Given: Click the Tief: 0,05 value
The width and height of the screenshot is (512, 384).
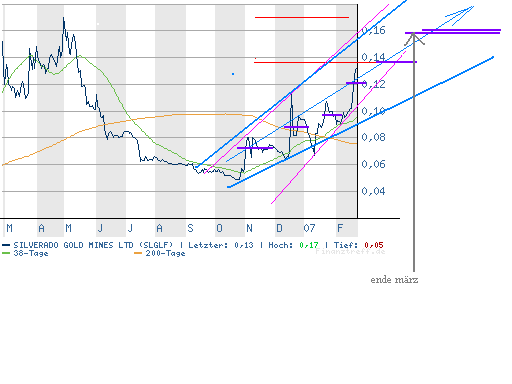Looking at the screenshot, I should pyautogui.click(x=359, y=245).
